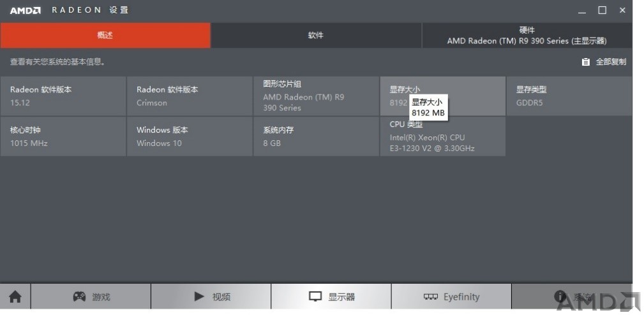644x315 pixels.
Task: Select the 显存类型 GDDR5 tile
Action: 569,96
